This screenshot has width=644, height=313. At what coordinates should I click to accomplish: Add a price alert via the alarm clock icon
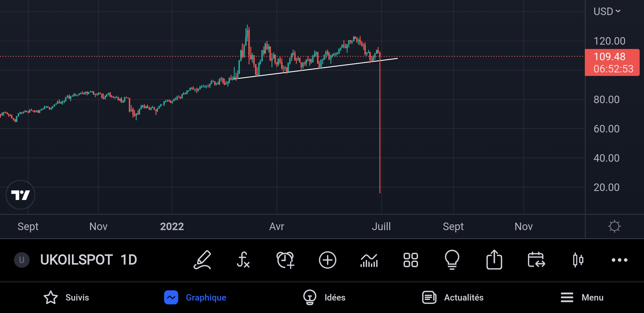click(x=285, y=260)
